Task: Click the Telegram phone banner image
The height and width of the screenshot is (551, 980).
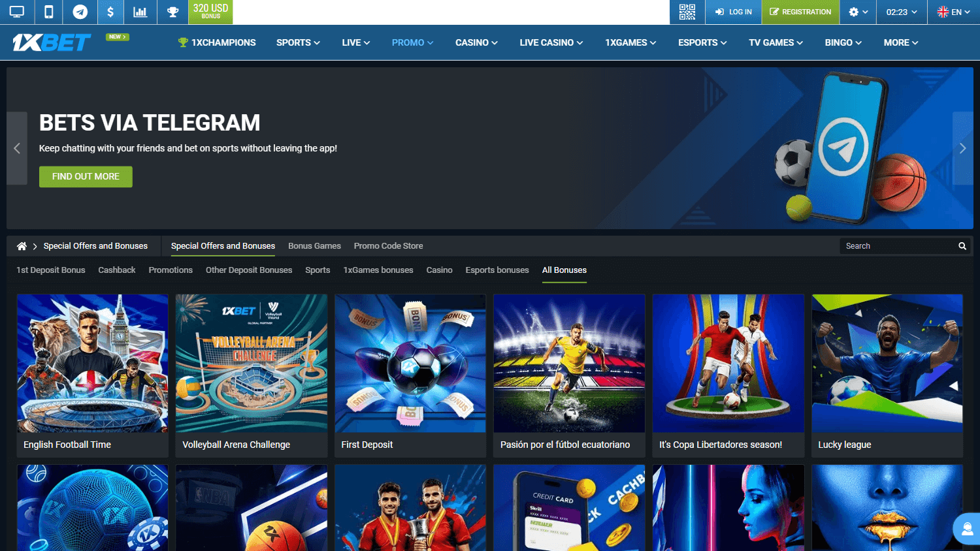Action: point(849,148)
